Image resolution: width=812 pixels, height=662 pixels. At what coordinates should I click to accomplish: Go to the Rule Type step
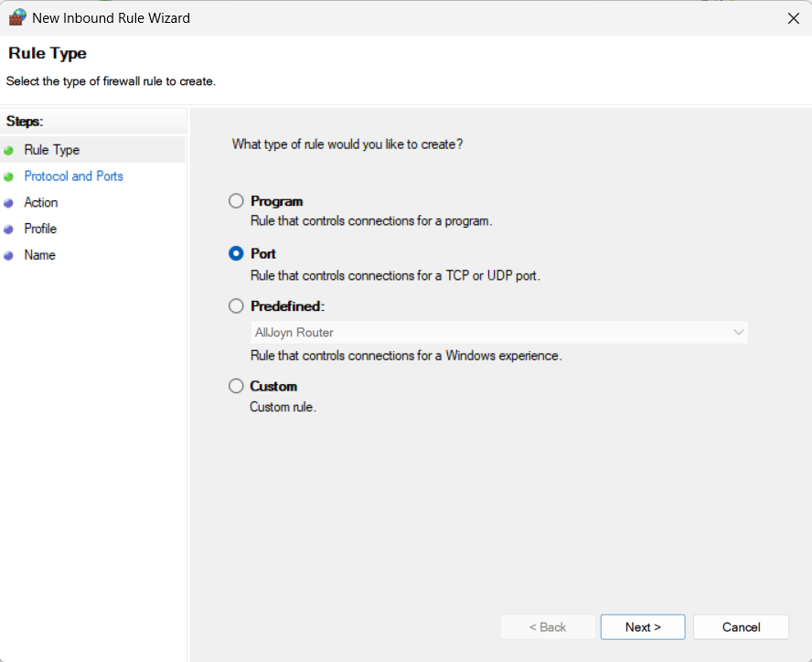click(52, 150)
